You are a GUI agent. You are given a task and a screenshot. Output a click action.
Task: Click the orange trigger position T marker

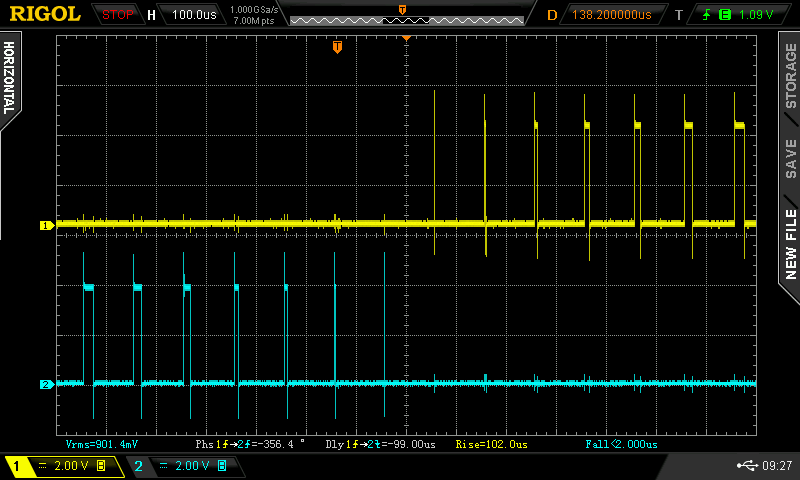coord(337,47)
